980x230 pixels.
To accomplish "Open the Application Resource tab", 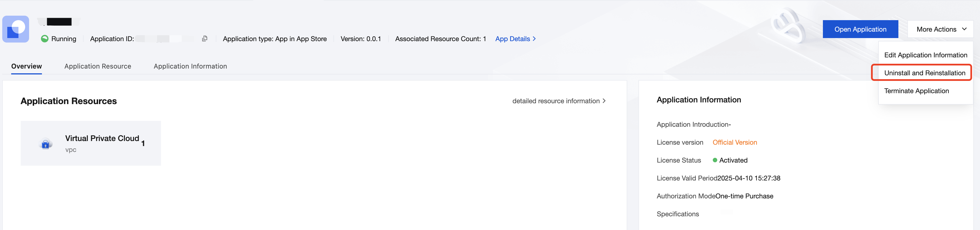I will click(98, 66).
